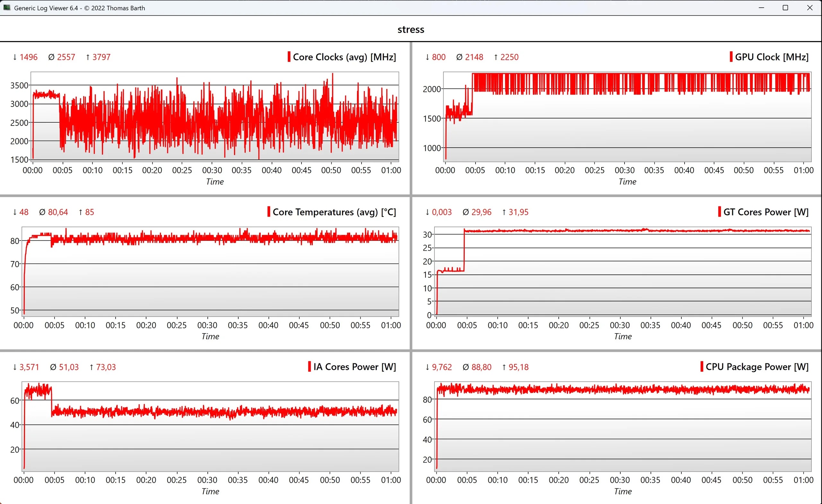This screenshot has height=504, width=822.
Task: Click the Core Temperatures legend color marker
Action: [268, 212]
